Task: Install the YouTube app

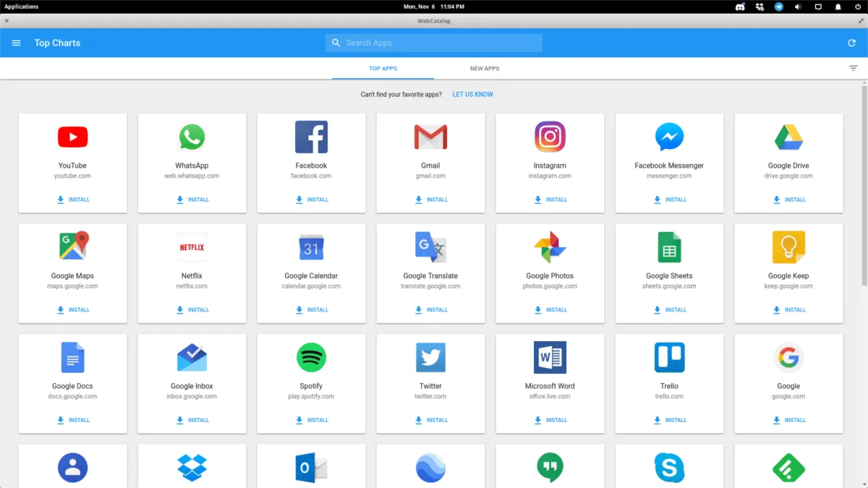Action: (x=73, y=200)
